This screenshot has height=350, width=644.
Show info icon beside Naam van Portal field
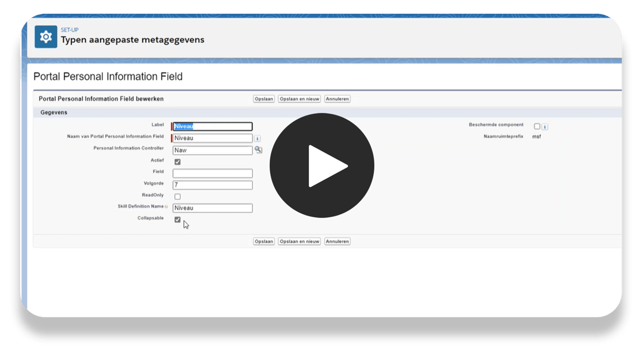point(258,139)
